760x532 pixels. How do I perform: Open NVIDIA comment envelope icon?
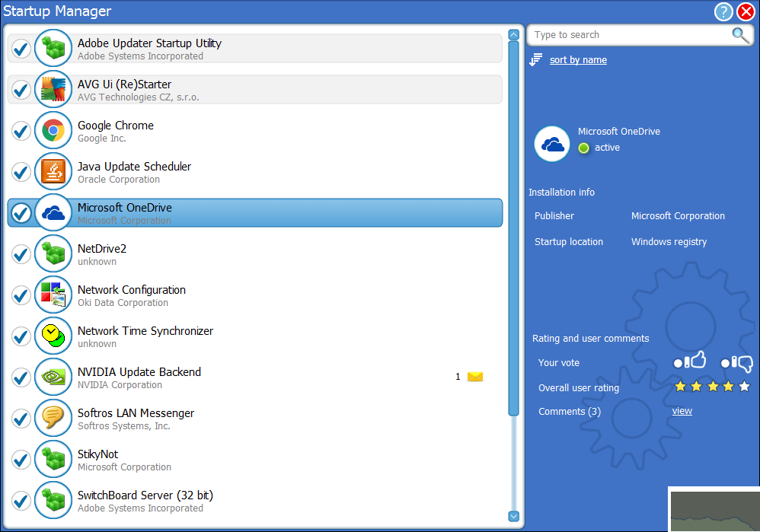(475, 377)
